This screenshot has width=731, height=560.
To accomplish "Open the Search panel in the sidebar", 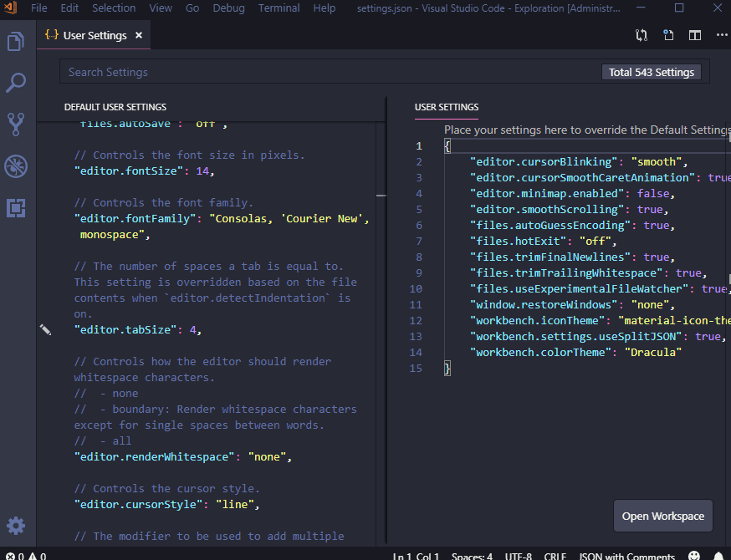I will [x=16, y=82].
